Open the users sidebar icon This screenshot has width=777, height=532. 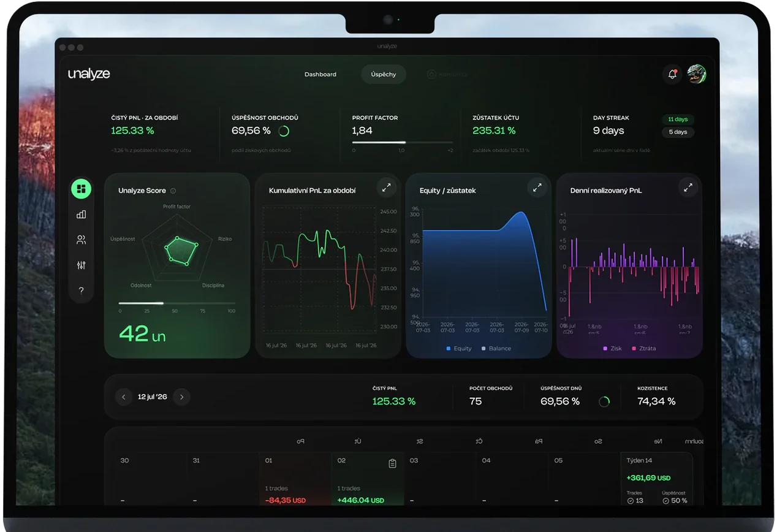point(81,240)
